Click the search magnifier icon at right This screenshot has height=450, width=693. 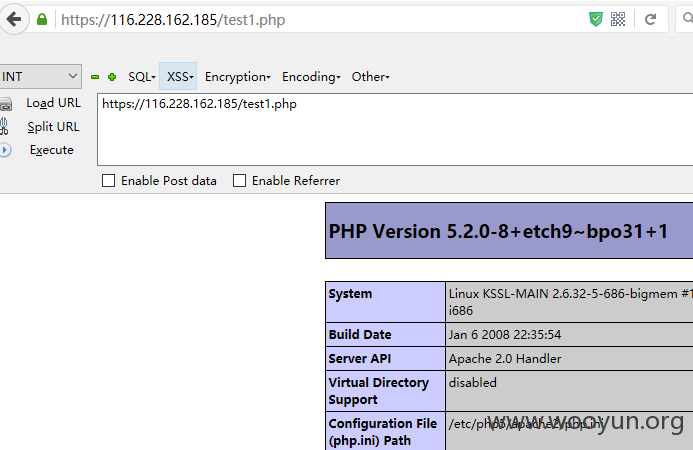coord(687,19)
